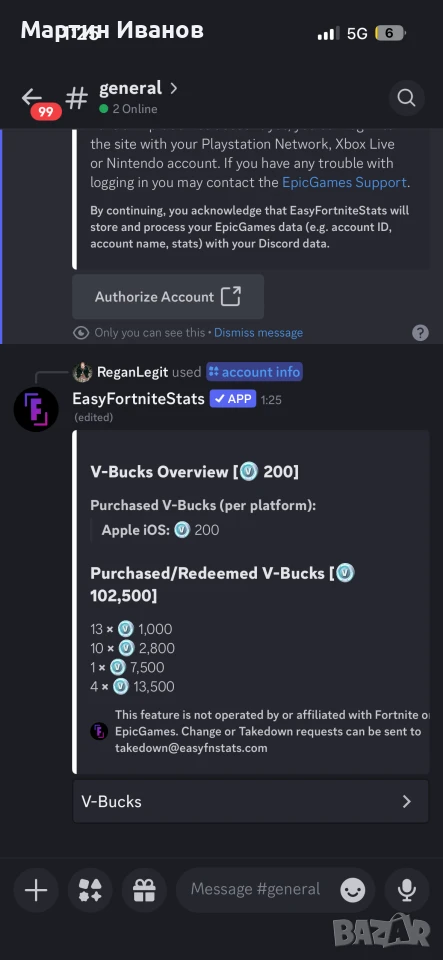Open the search magnifier icon
This screenshot has height=960, width=443.
(x=406, y=98)
